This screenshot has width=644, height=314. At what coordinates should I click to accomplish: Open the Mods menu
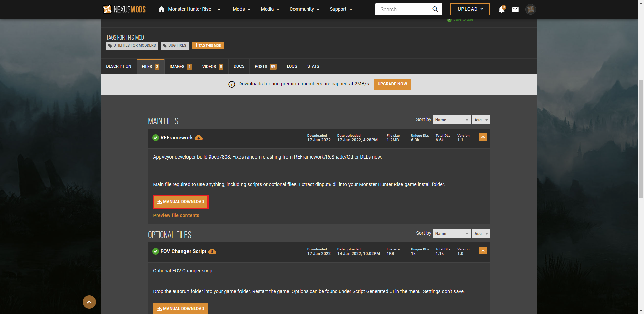point(241,9)
